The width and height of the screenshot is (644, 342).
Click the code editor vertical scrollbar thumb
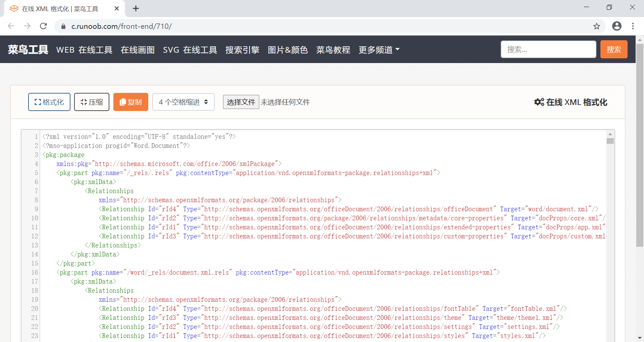[610, 141]
